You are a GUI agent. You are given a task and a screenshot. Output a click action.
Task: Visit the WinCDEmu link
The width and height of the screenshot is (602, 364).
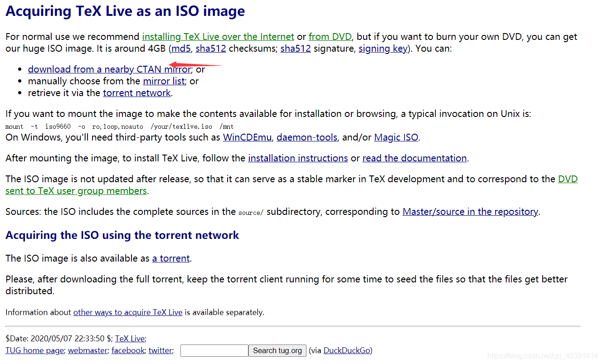pyautogui.click(x=247, y=137)
